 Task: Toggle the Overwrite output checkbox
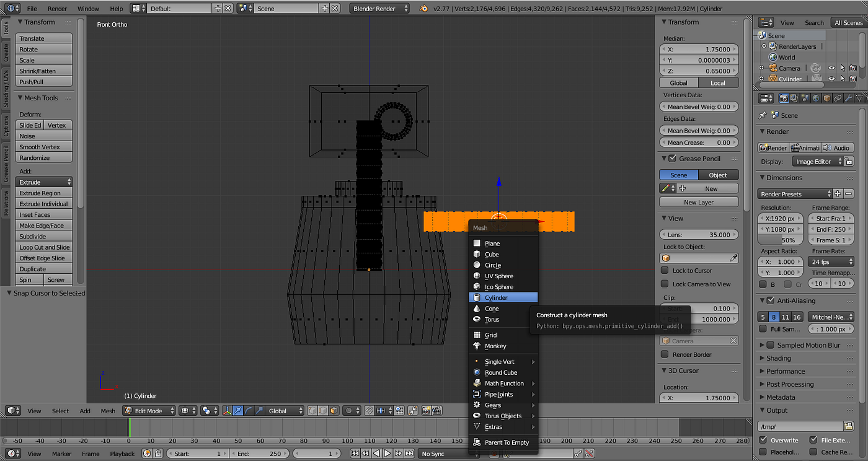[764, 440]
